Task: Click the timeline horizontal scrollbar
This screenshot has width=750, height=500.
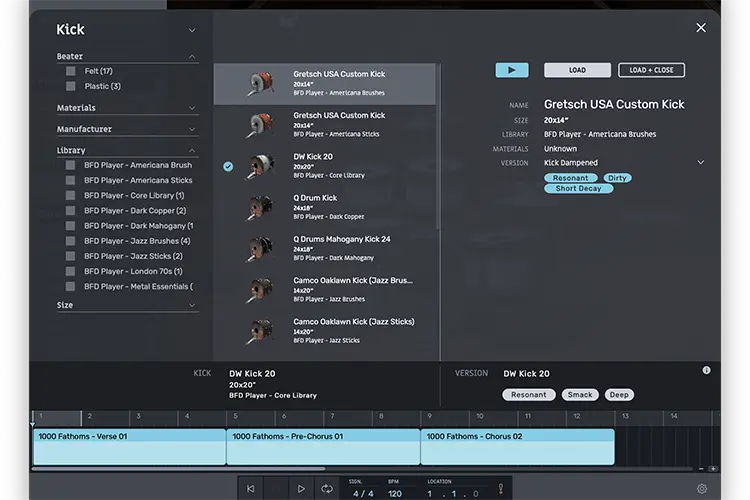Action: point(178,469)
